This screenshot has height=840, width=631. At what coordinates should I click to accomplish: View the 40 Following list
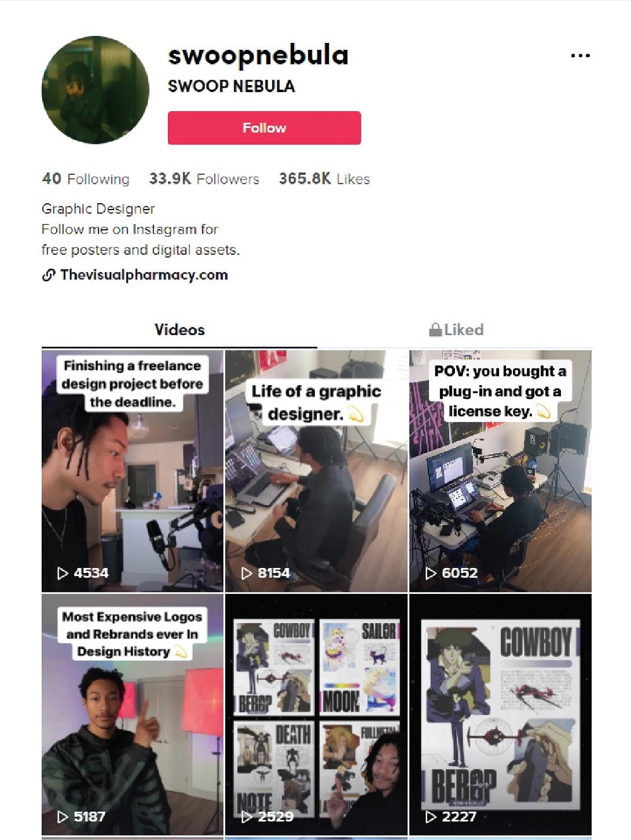(x=85, y=179)
